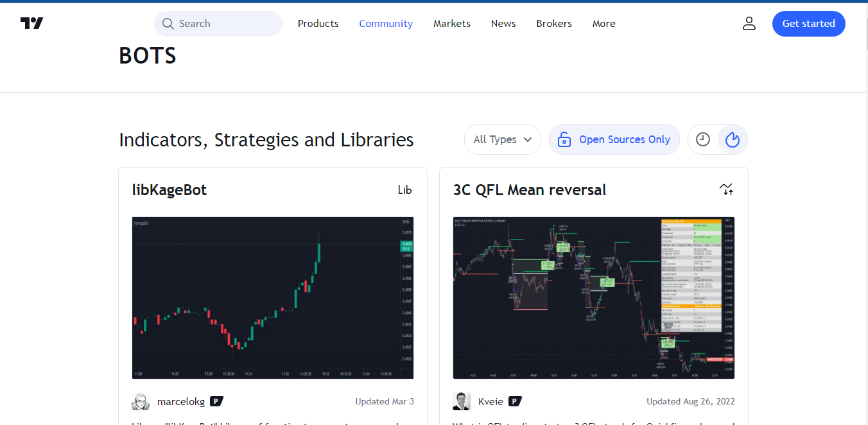Click the search magnifier icon
The height and width of the screenshot is (425, 868).
(x=168, y=23)
